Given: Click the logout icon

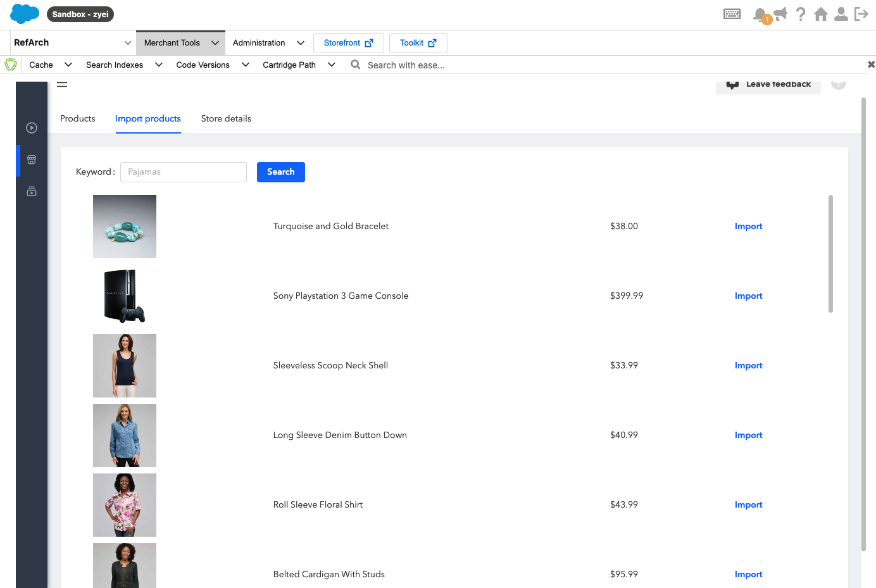Looking at the screenshot, I should point(861,14).
